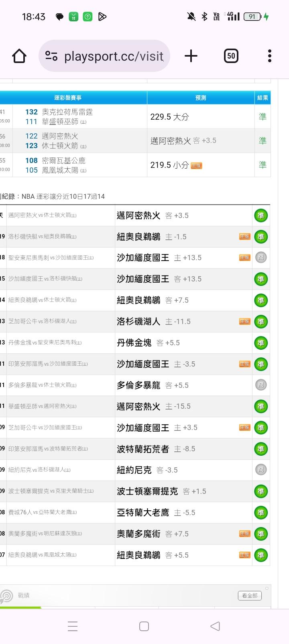Click 準 badge for 紐奧良鵜鶘 主 -1.5 row
The image size is (289, 644).
point(261,237)
